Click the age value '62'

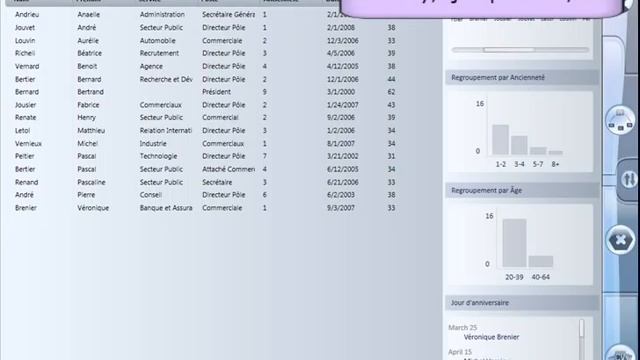[x=391, y=92]
